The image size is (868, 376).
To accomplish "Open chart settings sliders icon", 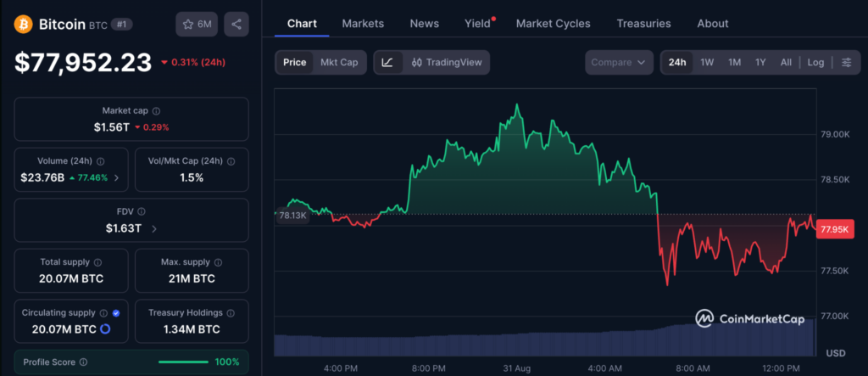I will tap(847, 62).
